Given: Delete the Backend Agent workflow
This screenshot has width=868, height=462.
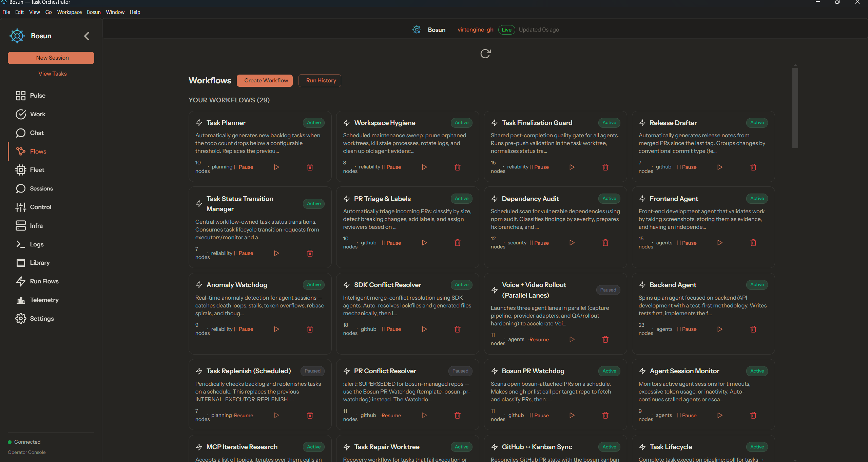Looking at the screenshot, I should click(x=753, y=329).
